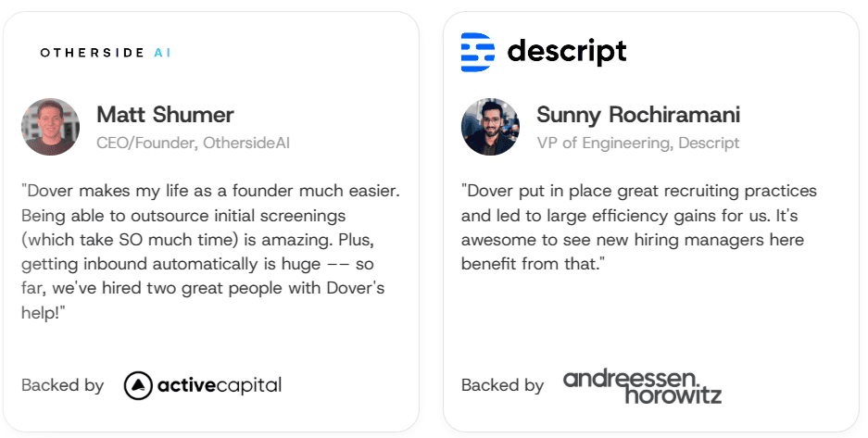Screen dimensions: 868x438
Task: Click "Backed by" label in OthersideAI card
Action: point(62,385)
